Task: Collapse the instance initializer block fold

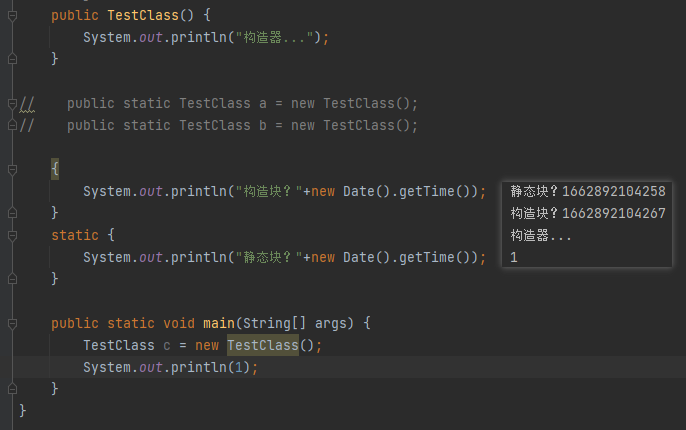Action: [12, 169]
